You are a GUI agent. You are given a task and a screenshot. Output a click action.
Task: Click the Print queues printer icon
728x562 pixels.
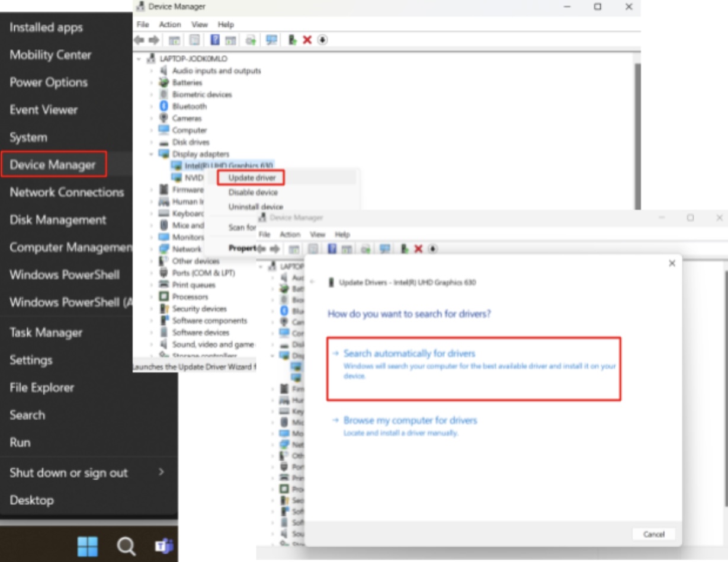pos(164,285)
